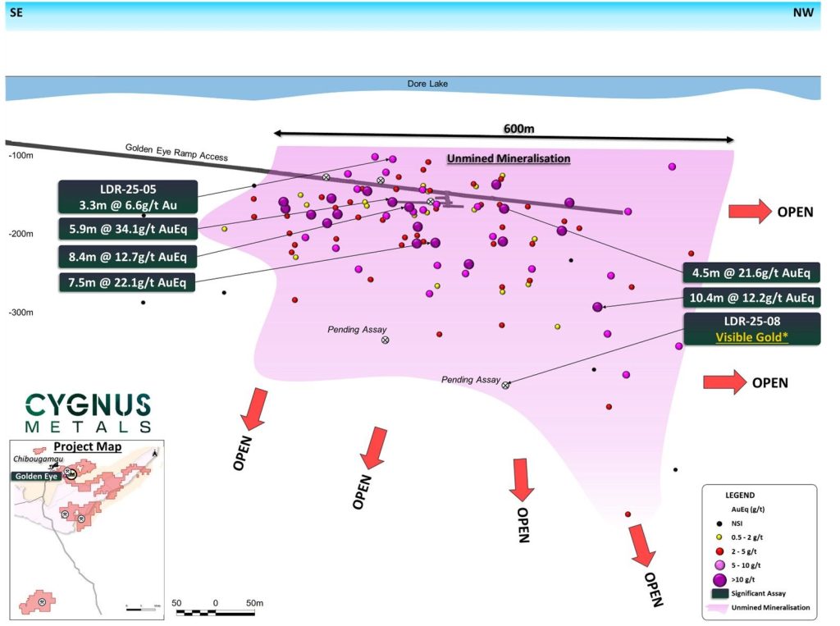840x626 pixels.
Task: Open the underlined Visible Gold* link
Action: tap(751, 337)
